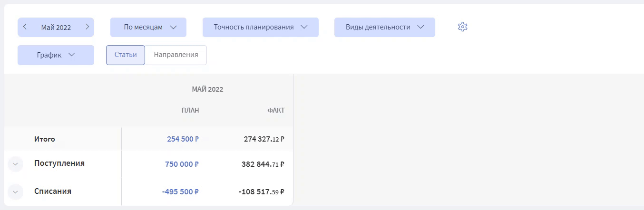Switch to the Направления tab

click(176, 55)
